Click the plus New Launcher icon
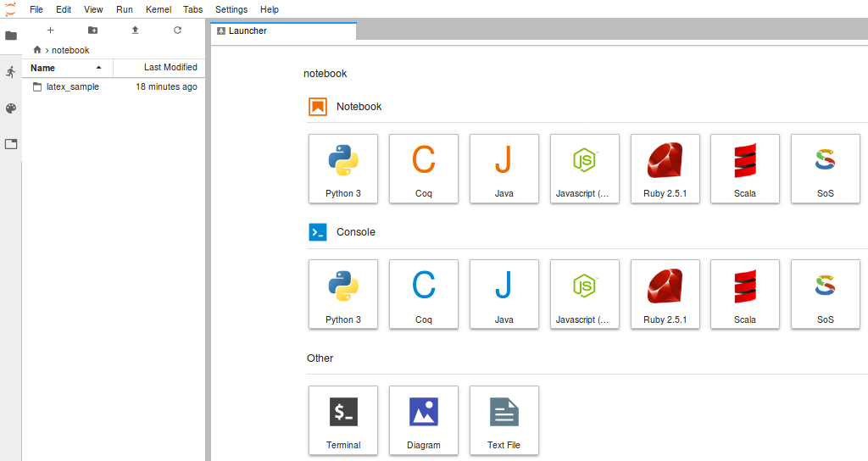The image size is (868, 461). point(50,30)
